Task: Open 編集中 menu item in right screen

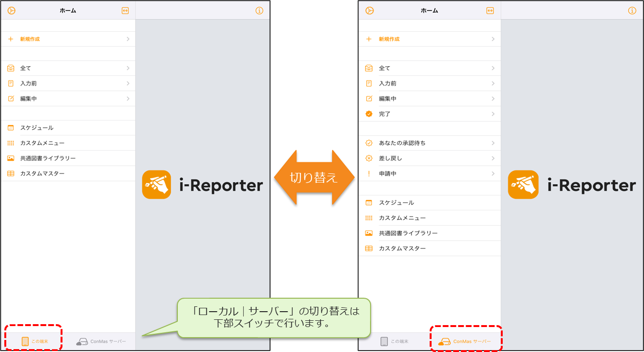Action: click(387, 98)
